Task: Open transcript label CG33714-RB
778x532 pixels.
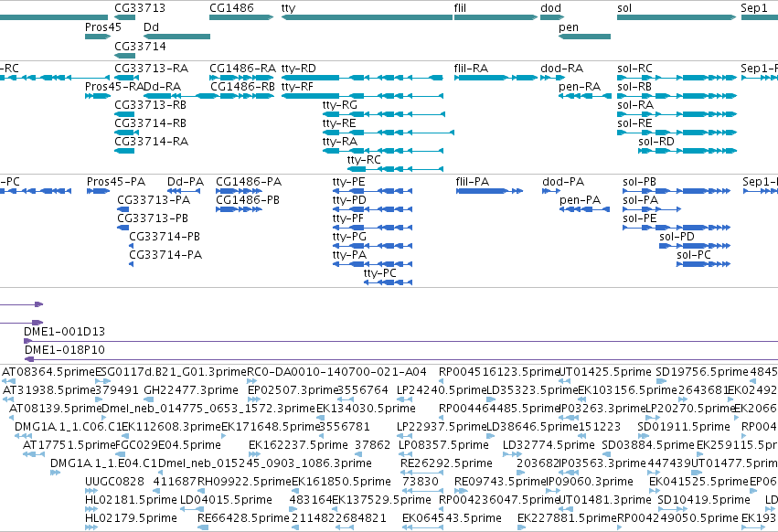Action: pos(150,123)
